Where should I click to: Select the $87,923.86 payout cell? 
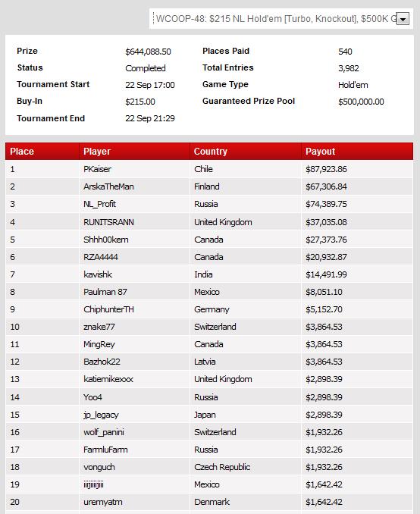(326, 169)
